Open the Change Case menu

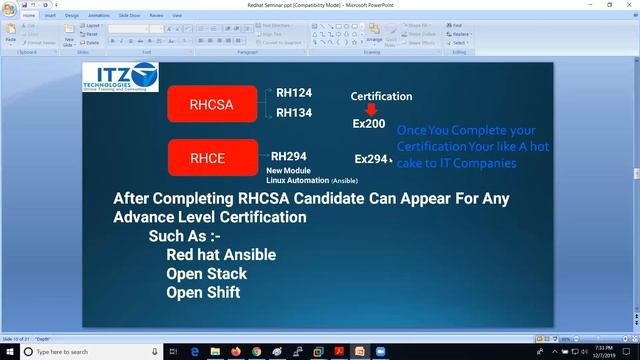171,41
